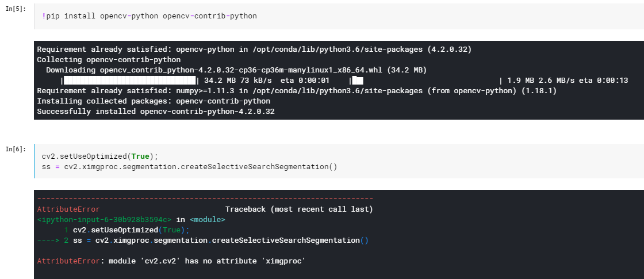Click the cv2.setUseOptimized(True) code line

[99, 156]
